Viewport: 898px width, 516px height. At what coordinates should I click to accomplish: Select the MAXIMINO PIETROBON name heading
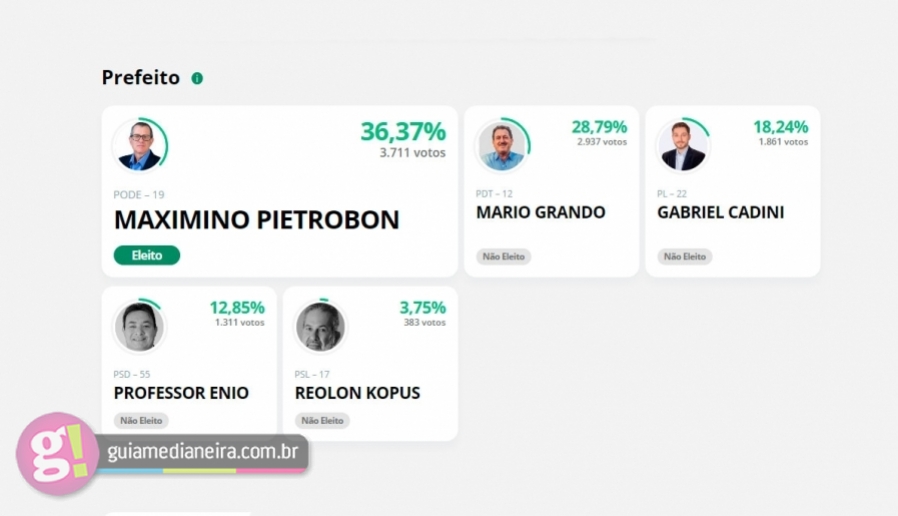257,220
